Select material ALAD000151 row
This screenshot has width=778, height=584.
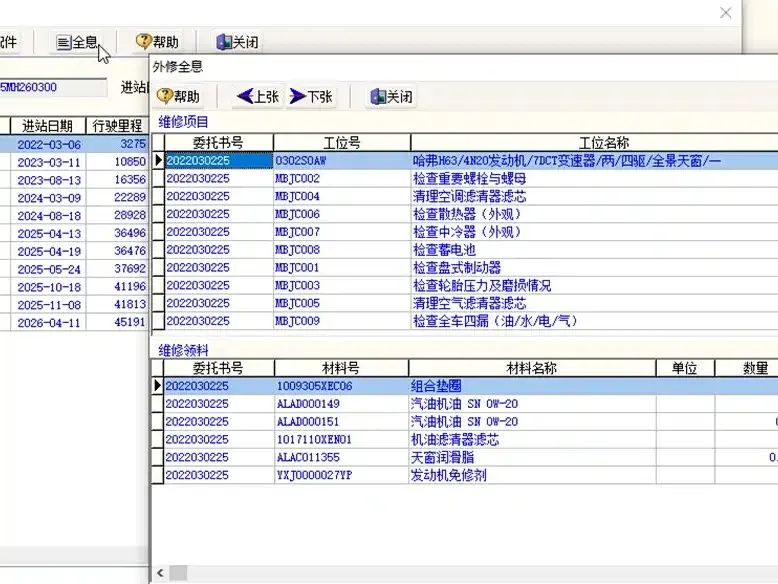point(465,422)
